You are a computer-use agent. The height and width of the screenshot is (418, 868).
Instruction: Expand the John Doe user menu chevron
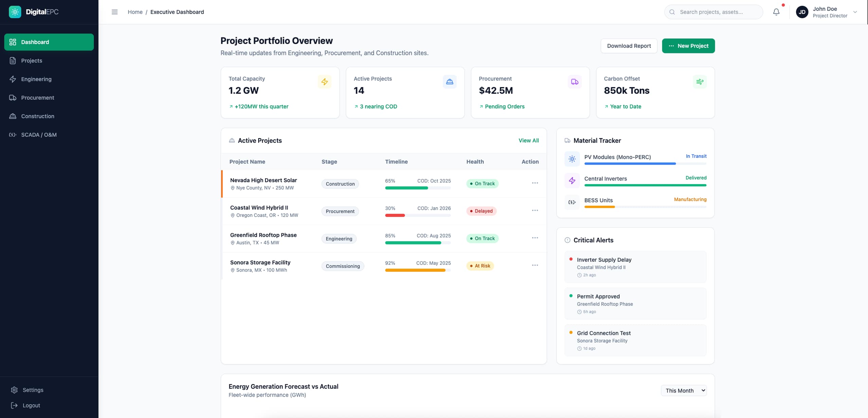coord(855,12)
